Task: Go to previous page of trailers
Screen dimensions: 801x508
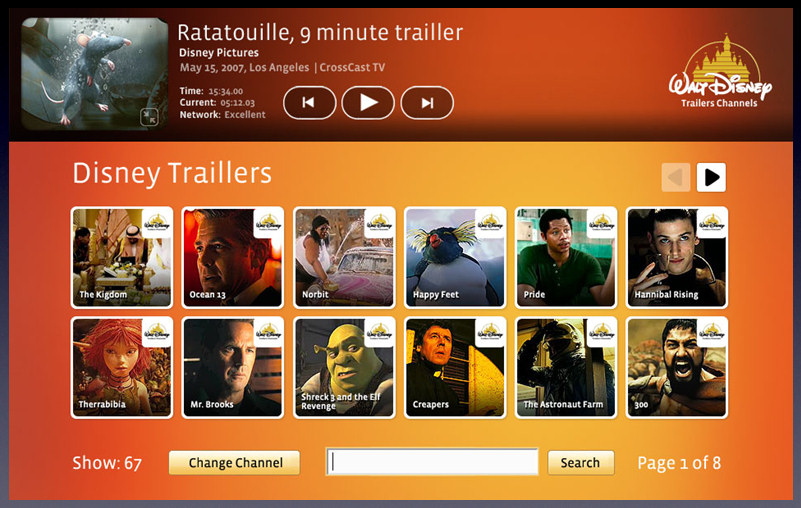Action: tap(676, 177)
